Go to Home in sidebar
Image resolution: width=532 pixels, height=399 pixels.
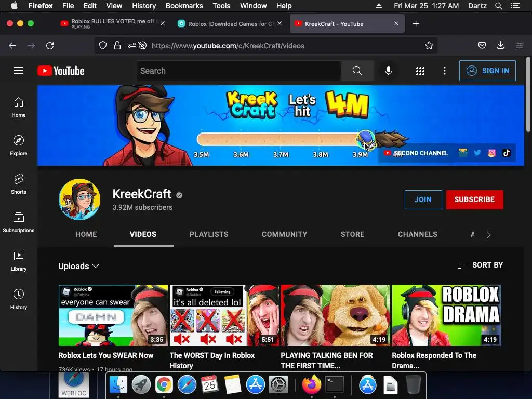pos(19,108)
